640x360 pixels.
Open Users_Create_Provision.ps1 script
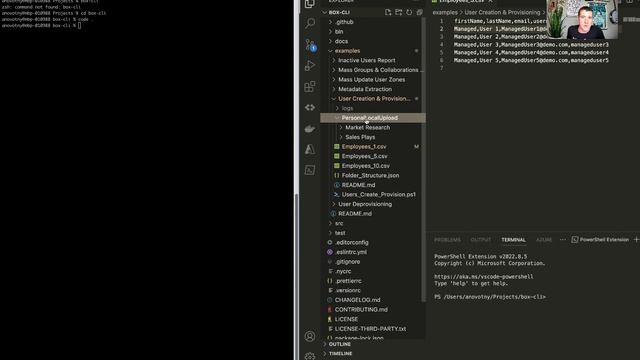(x=379, y=195)
